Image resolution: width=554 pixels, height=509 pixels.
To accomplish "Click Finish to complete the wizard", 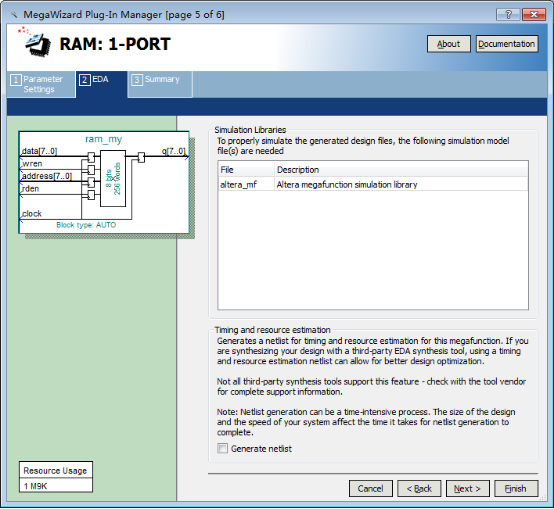I will (x=516, y=489).
